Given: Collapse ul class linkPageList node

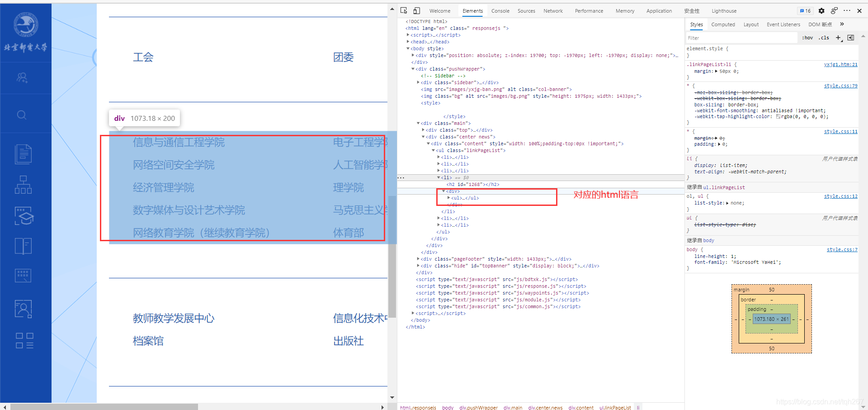Looking at the screenshot, I should click(433, 150).
